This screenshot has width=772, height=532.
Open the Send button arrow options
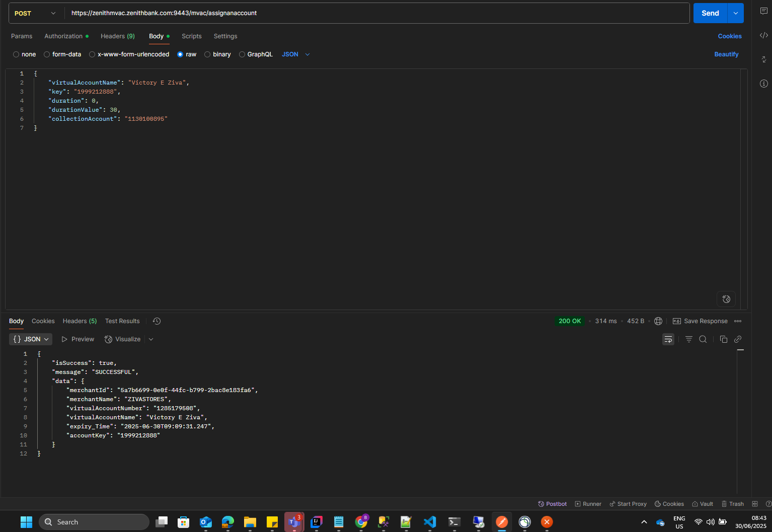tap(735, 13)
